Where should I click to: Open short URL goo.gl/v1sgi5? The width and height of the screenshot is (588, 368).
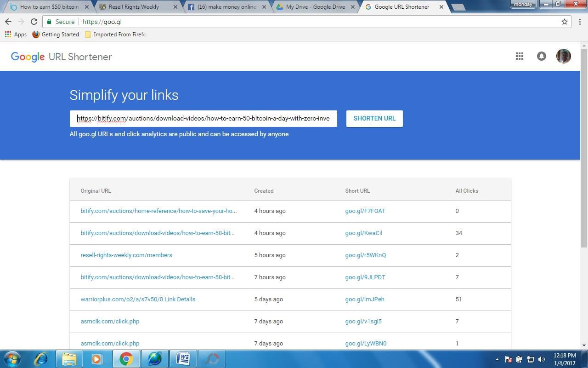pos(363,321)
